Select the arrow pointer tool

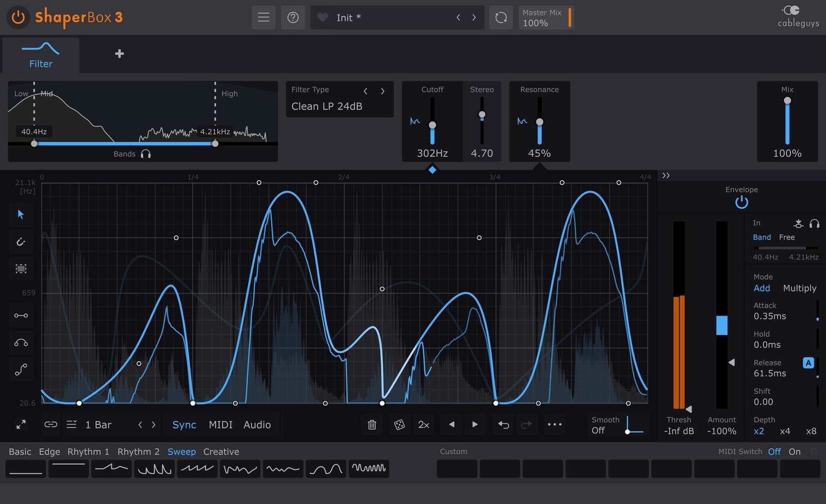[x=21, y=215]
